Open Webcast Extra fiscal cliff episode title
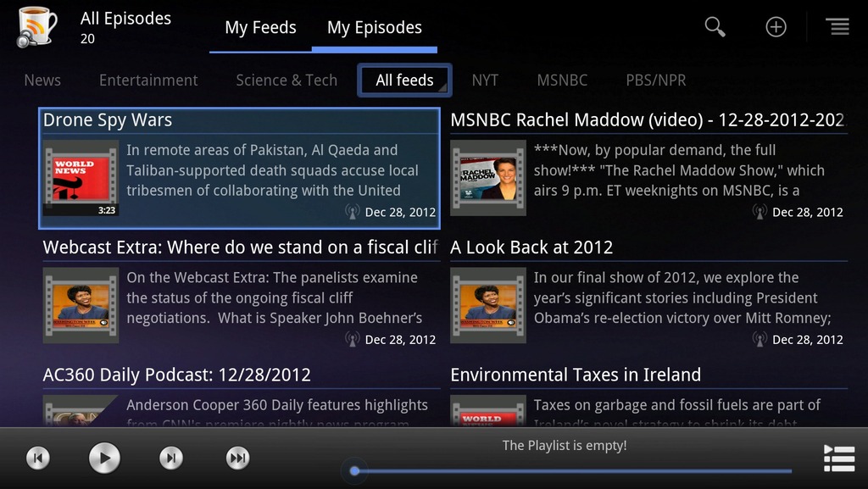Image resolution: width=868 pixels, height=489 pixels. pos(240,247)
